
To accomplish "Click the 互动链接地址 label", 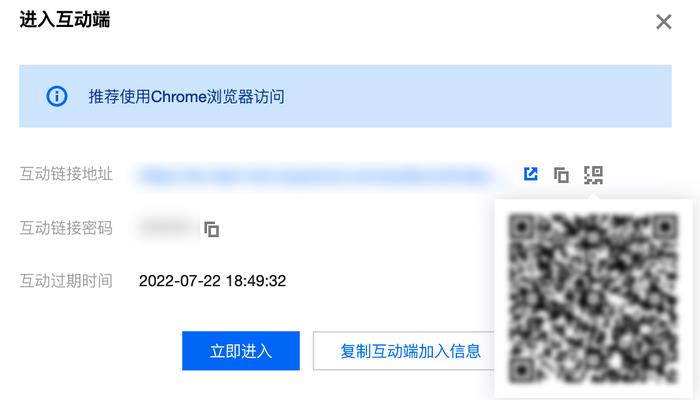I will [66, 174].
